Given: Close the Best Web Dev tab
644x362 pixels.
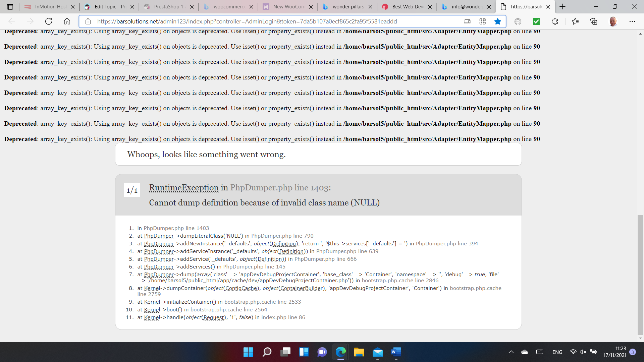Looking at the screenshot, I should (x=430, y=7).
